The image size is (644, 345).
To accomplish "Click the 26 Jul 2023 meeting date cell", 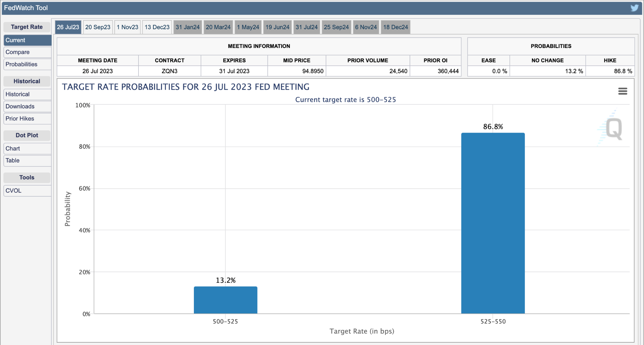I will (x=98, y=71).
